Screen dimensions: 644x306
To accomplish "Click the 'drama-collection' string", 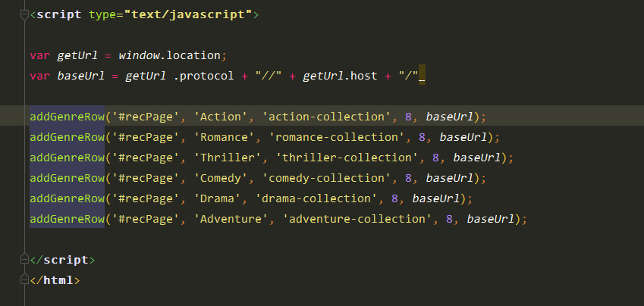I will tap(316, 198).
